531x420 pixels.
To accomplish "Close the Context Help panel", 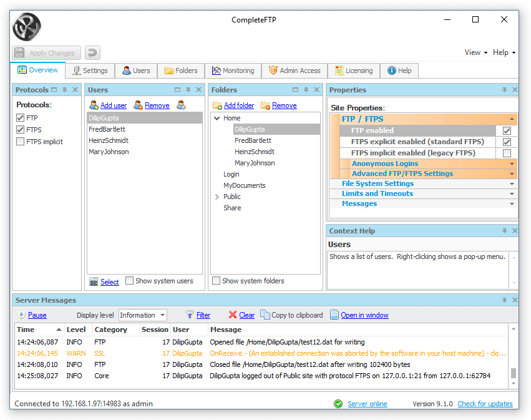I will (x=515, y=231).
